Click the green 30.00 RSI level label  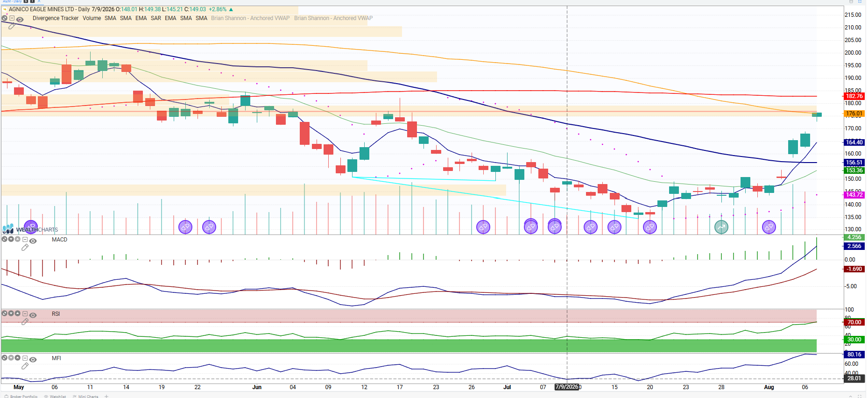[854, 340]
